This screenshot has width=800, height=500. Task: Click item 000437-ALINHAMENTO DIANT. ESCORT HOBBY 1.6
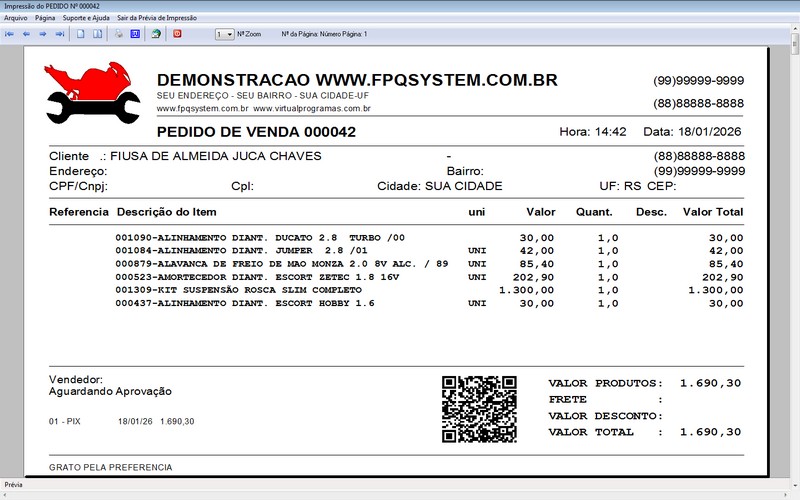click(245, 303)
